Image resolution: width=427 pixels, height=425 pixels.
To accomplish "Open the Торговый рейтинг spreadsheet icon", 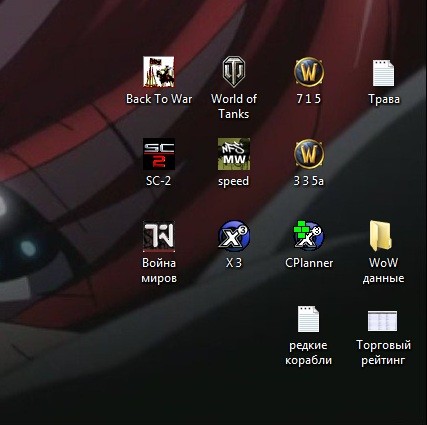I will coord(382,321).
